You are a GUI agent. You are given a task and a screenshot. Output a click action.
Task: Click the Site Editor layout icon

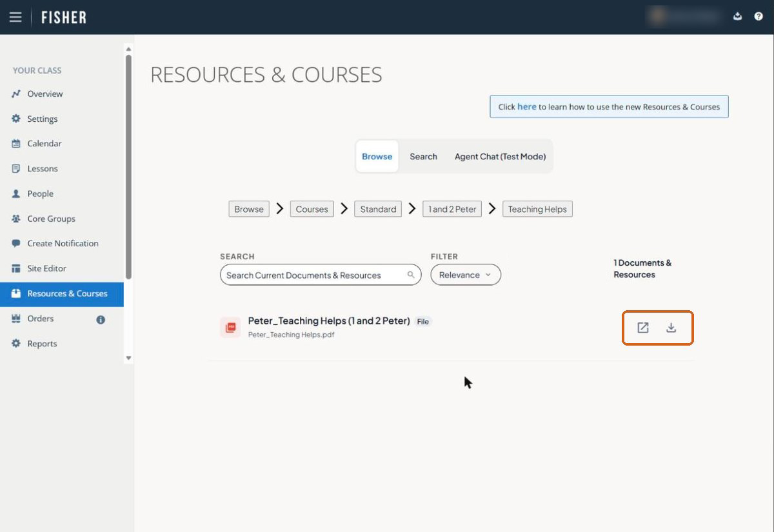16,268
